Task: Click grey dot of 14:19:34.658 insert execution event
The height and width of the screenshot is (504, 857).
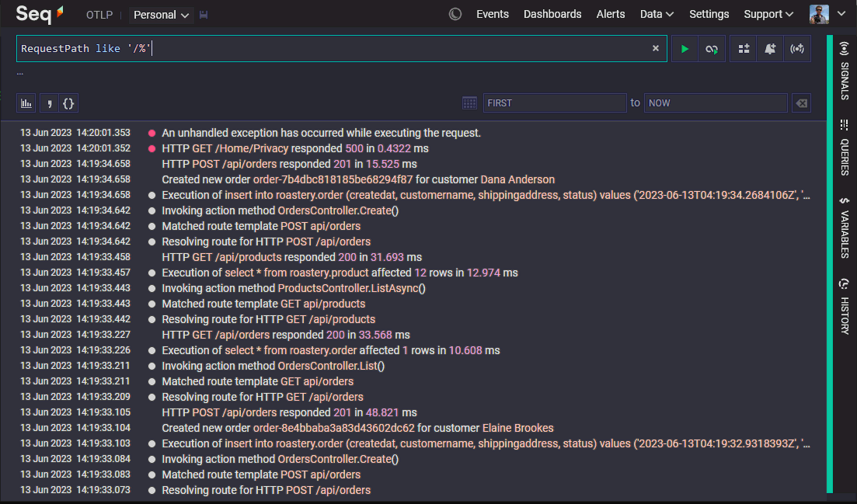Action: 152,196
